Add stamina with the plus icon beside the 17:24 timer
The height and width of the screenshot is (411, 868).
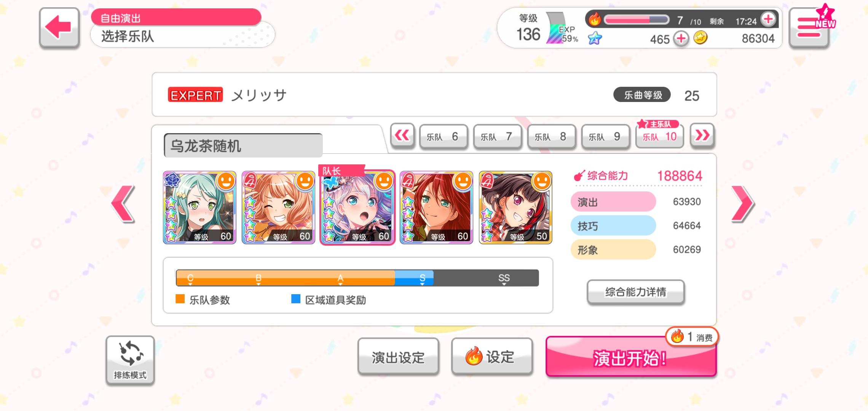pyautogui.click(x=768, y=19)
